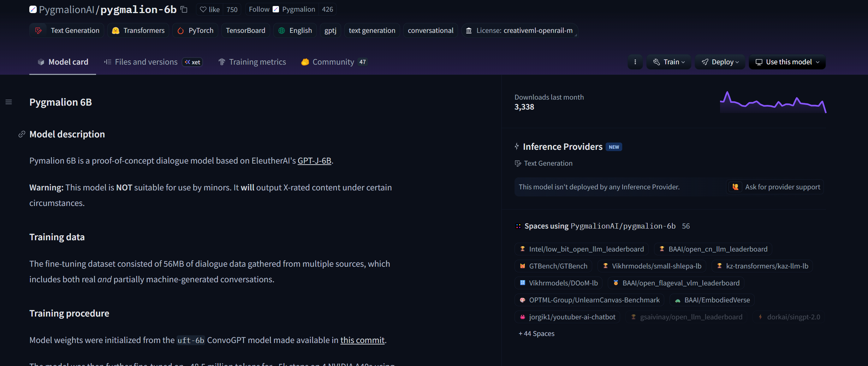The height and width of the screenshot is (366, 868).
Task: Click the Pygmalion 6B heading
Action: [x=60, y=102]
